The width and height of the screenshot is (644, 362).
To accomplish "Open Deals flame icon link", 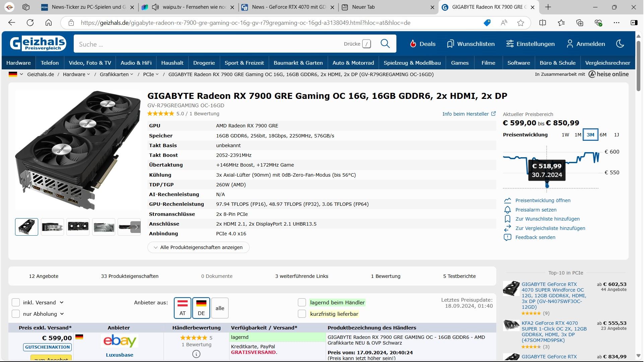I will (x=413, y=44).
